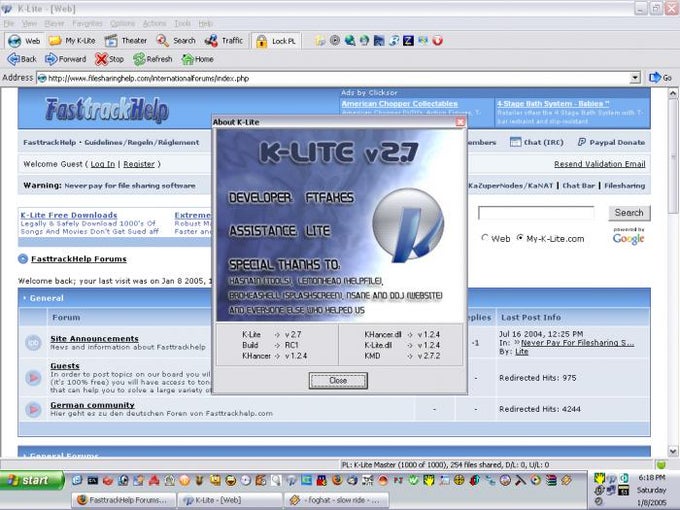Screen dimensions: 680x510
Task: Click the page scrollbar down arrow
Action: coord(673,451)
